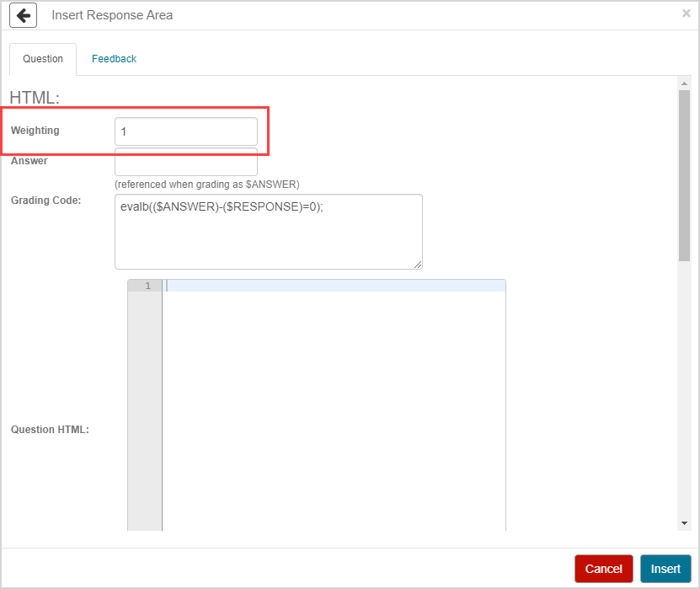The width and height of the screenshot is (700, 589).
Task: Click the scrollbar down arrow
Action: (x=684, y=523)
